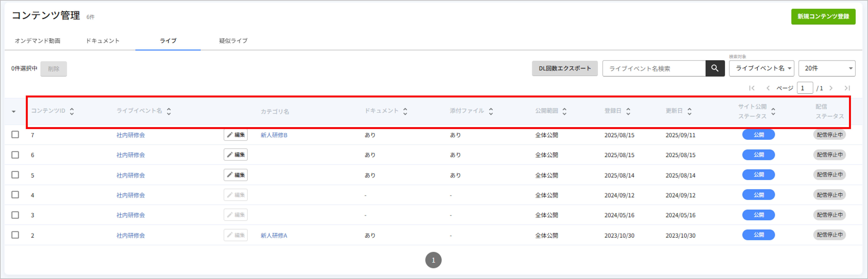Switch to the オンデマンド動画 tab
The image size is (868, 279).
point(37,41)
